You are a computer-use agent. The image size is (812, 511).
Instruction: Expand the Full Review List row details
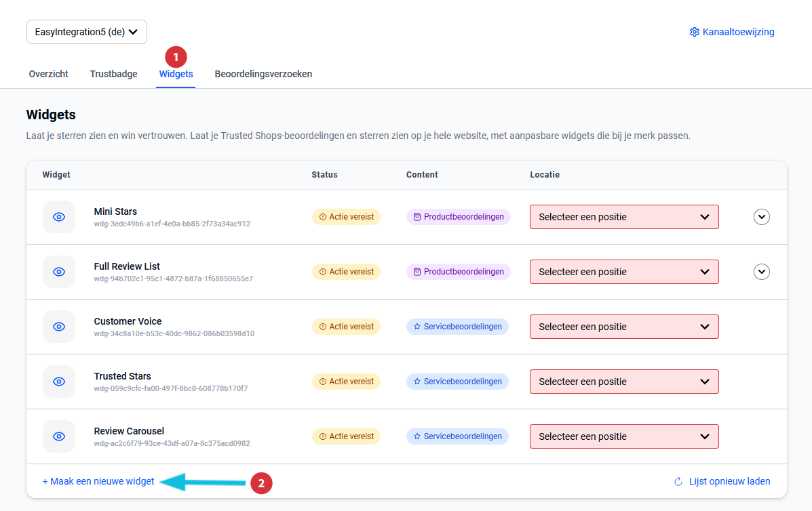tap(762, 272)
